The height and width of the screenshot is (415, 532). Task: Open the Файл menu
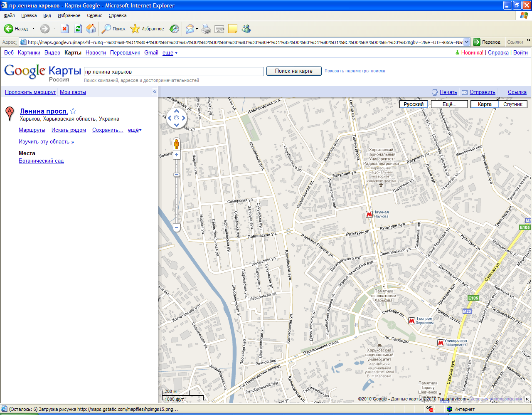[9, 15]
